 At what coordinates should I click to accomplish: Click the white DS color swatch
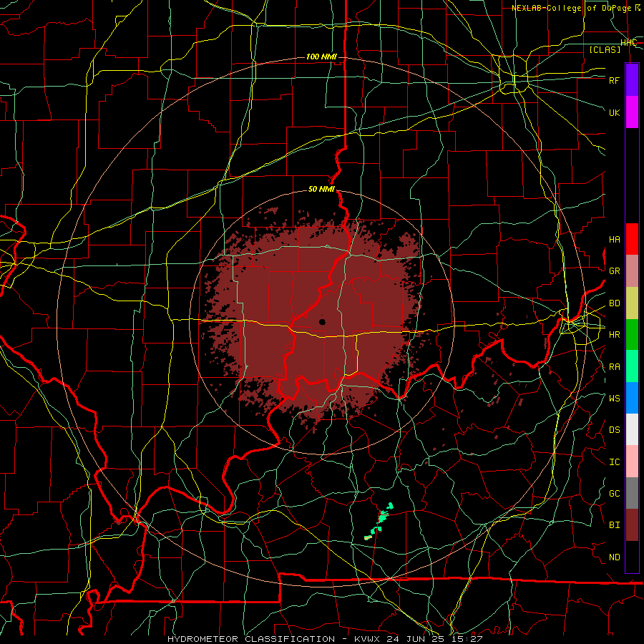[x=632, y=429]
